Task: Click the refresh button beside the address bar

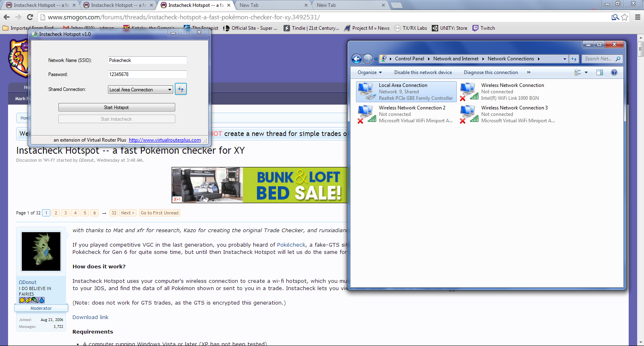Action: pos(574,59)
